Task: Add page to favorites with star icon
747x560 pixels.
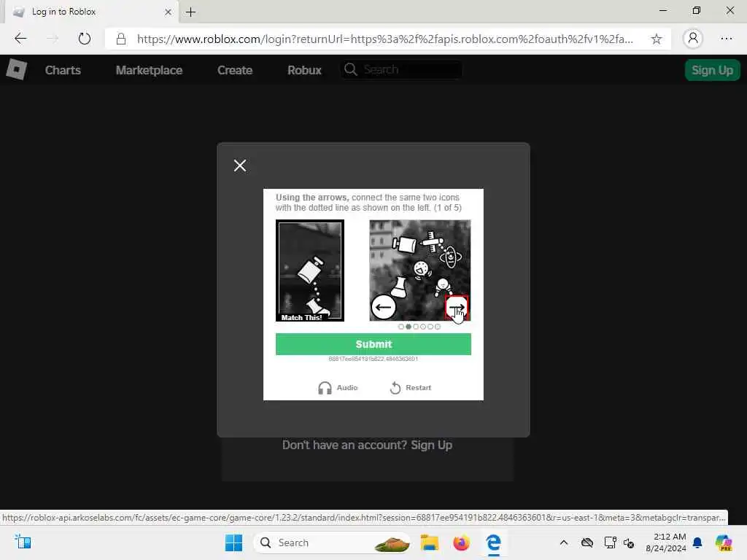Action: tap(657, 39)
